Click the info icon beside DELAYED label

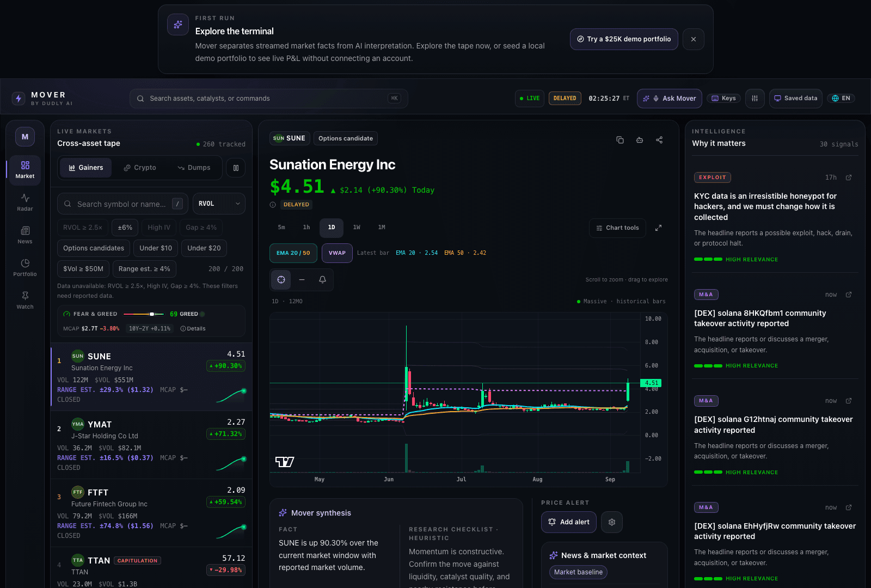tap(273, 205)
